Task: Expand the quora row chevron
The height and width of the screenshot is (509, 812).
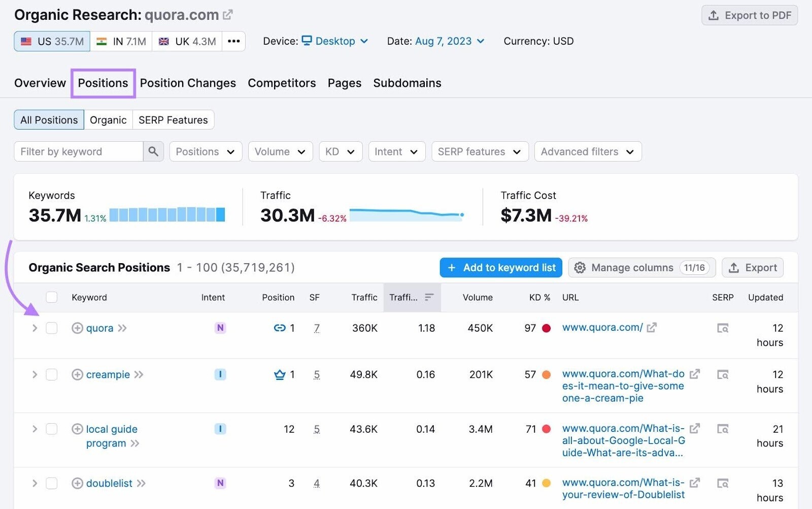Action: [35, 328]
